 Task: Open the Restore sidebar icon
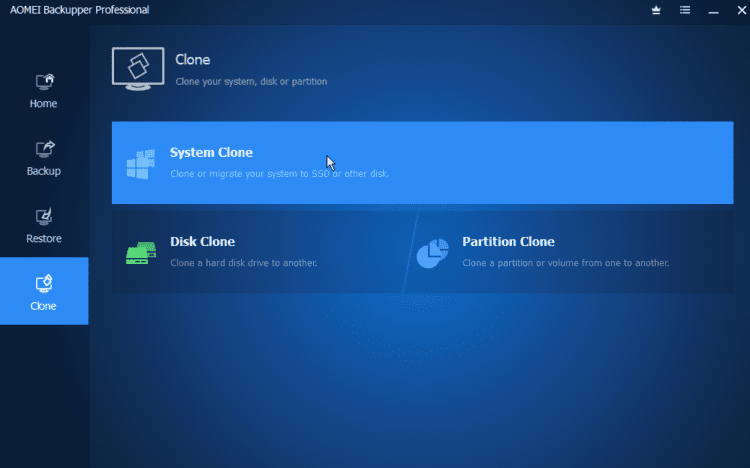44,217
